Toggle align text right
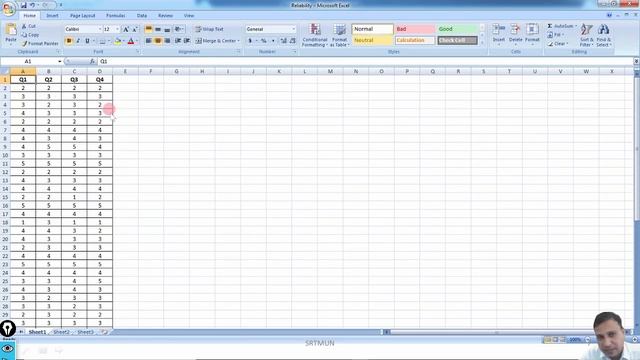This screenshot has height=360, width=640. tap(167, 41)
